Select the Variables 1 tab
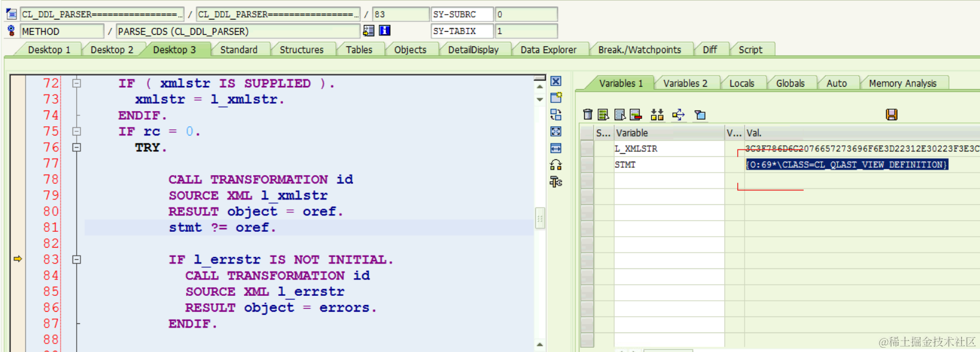Screen dimensions: 980x352 (621, 83)
